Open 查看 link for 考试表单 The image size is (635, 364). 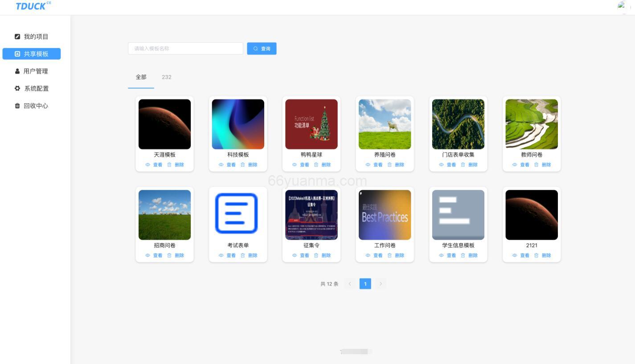pyautogui.click(x=231, y=255)
